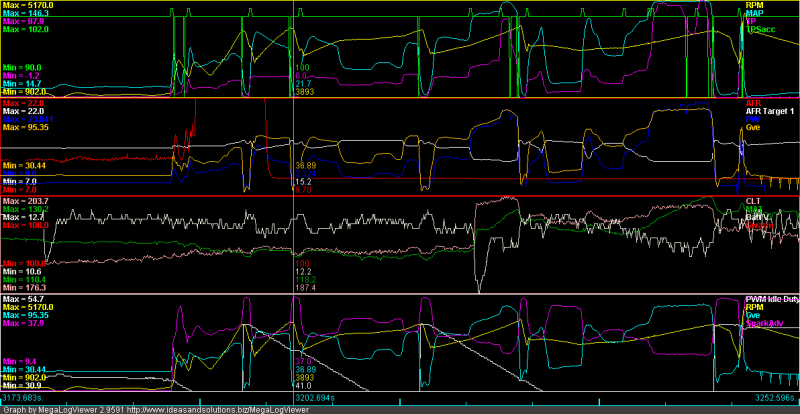
Task: Select the 'PWM Idle Duty' legend entry
Action: [x=772, y=299]
